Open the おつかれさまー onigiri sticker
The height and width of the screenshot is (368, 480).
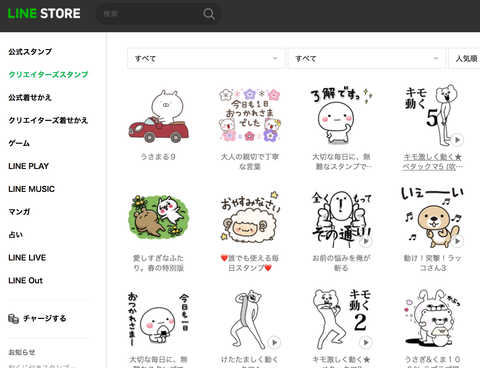(158, 319)
